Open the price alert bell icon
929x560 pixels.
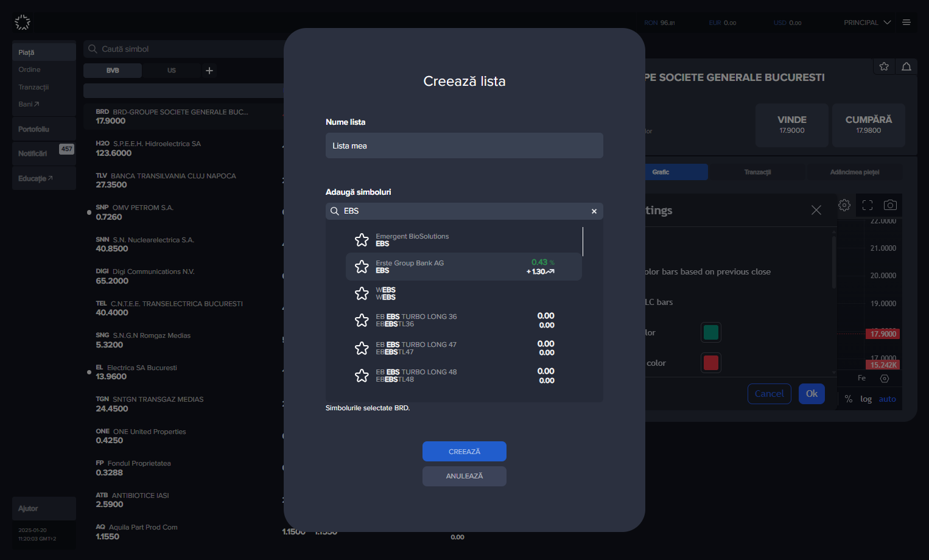pos(906,66)
